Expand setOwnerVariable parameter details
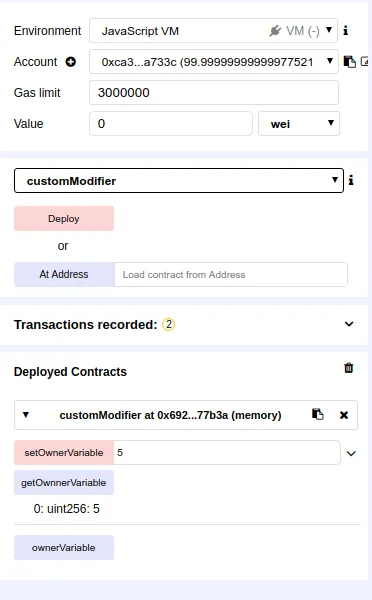This screenshot has width=372, height=600. coord(351,453)
